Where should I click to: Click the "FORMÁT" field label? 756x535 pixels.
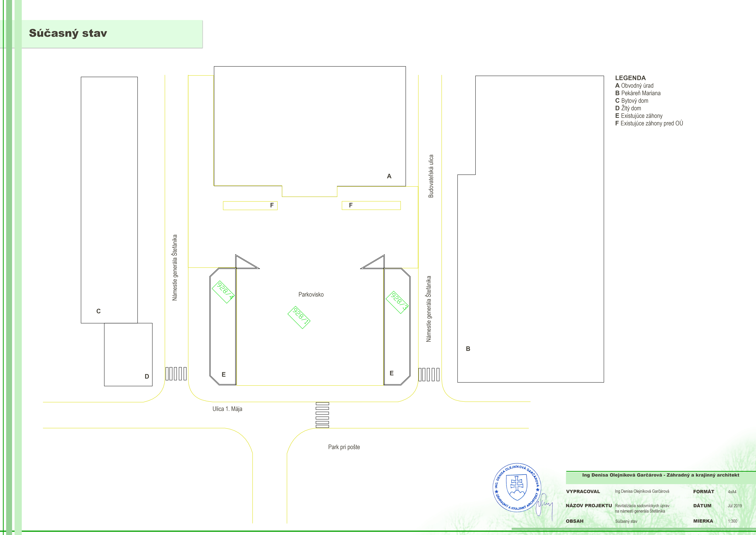[x=704, y=492]
